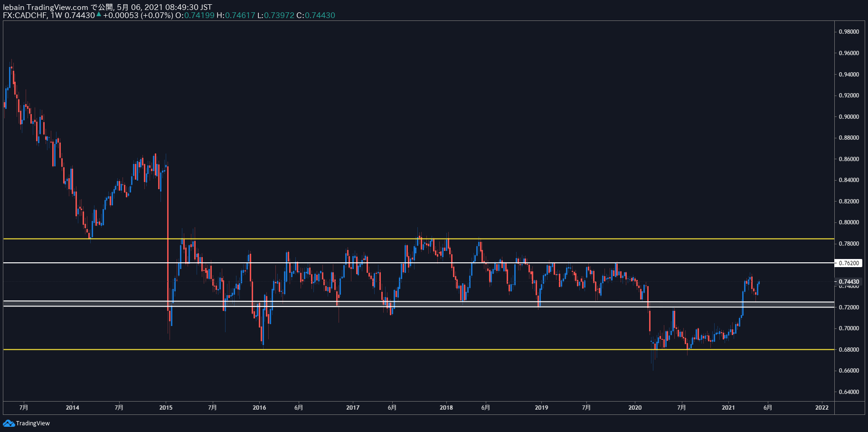
Task: Click the 0.86000 price axis label
Action: [849, 159]
